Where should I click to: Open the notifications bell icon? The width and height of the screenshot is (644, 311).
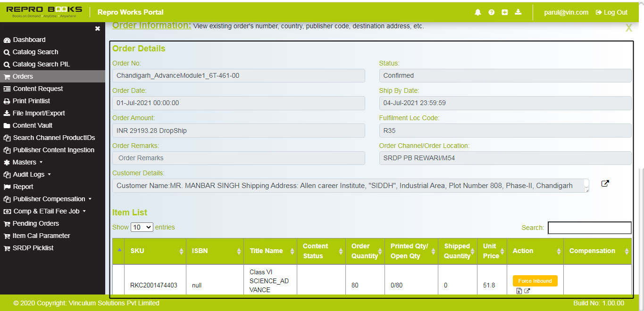478,12
